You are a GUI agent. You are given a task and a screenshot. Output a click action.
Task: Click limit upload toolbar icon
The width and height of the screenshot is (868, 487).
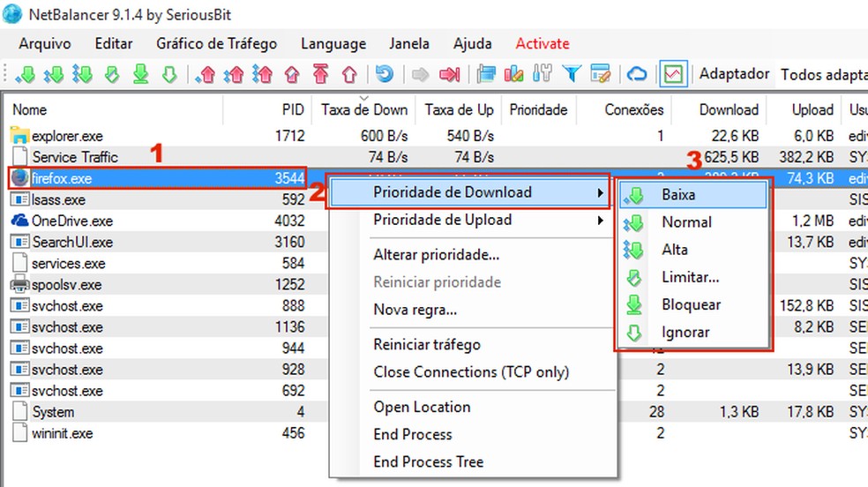[x=292, y=73]
